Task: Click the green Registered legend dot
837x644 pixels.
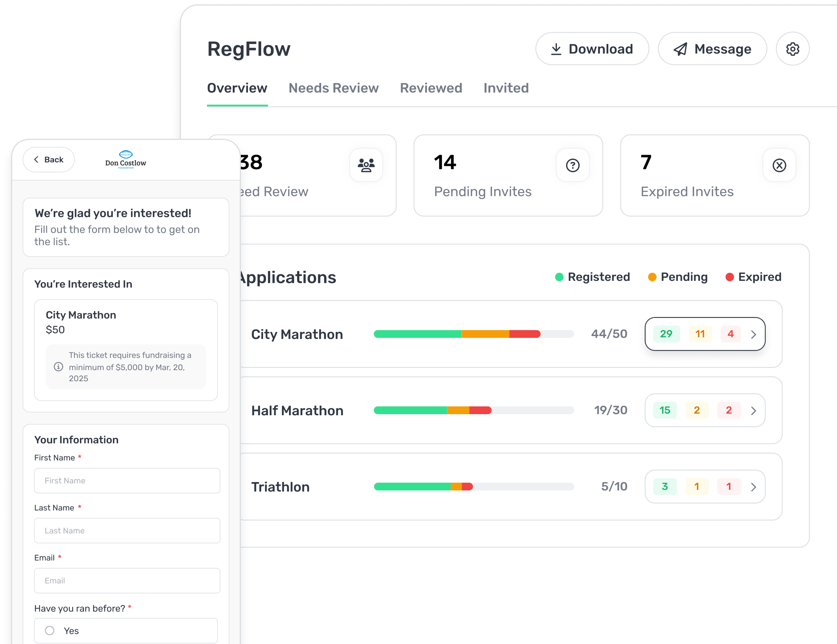Action: tap(559, 277)
